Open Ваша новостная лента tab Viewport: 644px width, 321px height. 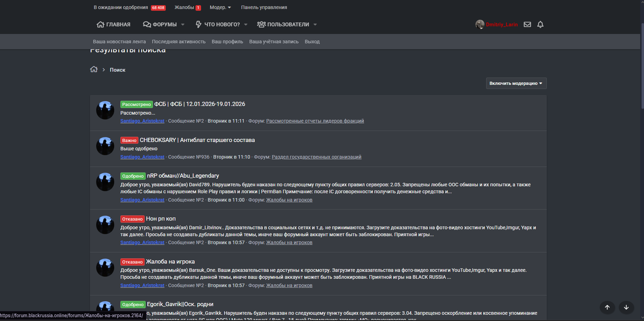(x=119, y=42)
